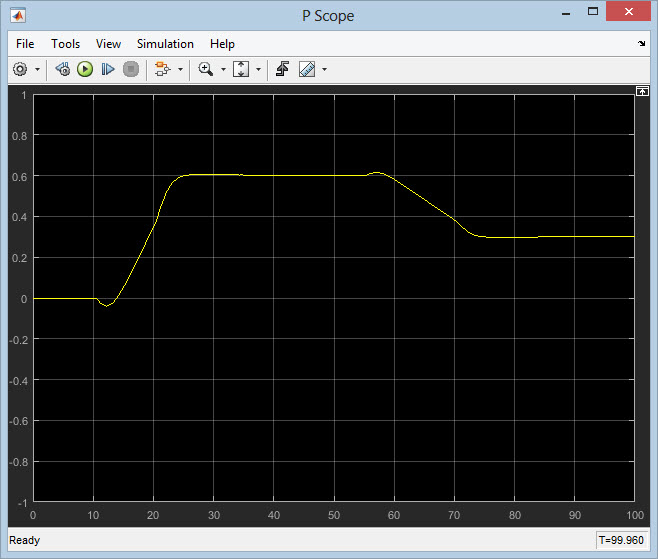Click the Step Back settings icon
The height and width of the screenshot is (559, 658).
pos(63,69)
